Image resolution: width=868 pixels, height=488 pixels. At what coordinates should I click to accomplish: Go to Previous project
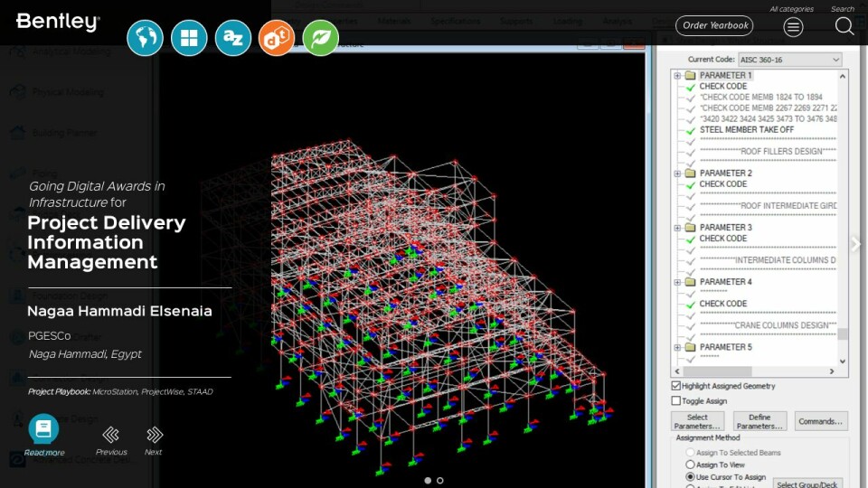110,435
